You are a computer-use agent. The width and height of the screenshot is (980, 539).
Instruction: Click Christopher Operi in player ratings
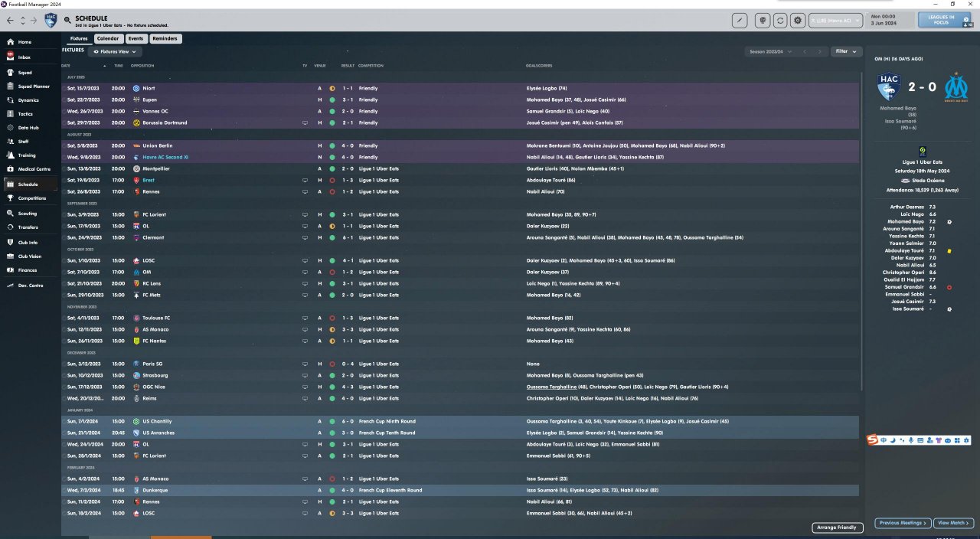pos(903,272)
